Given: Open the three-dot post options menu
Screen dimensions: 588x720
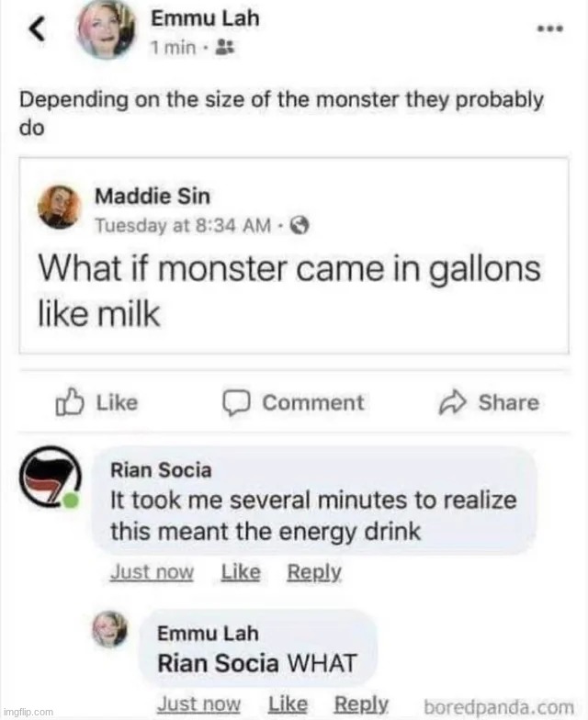Looking at the screenshot, I should pyautogui.click(x=549, y=29).
